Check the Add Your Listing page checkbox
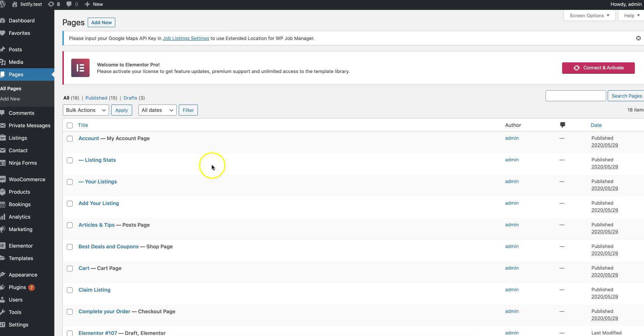Screen dimensions: 644x336 coord(70,204)
